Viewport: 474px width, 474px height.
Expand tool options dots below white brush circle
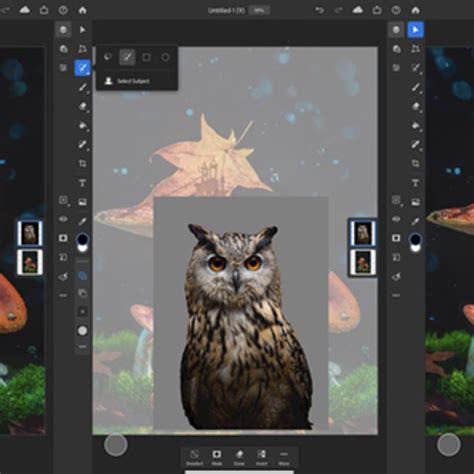(82, 347)
